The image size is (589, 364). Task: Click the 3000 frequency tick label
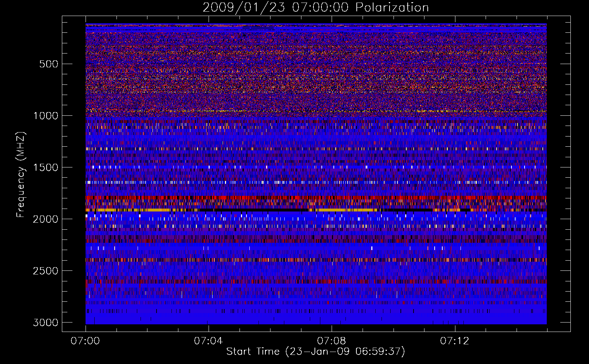point(46,323)
